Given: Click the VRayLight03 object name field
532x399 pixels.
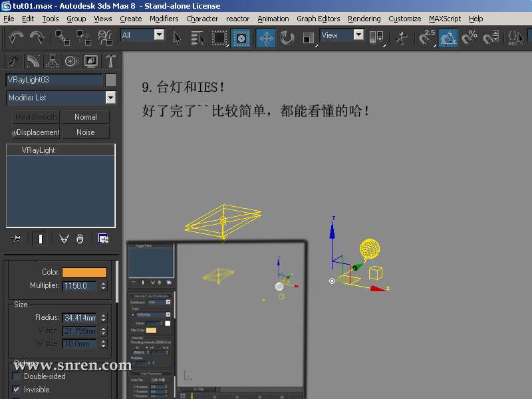Looking at the screenshot, I should pyautogui.click(x=54, y=80).
